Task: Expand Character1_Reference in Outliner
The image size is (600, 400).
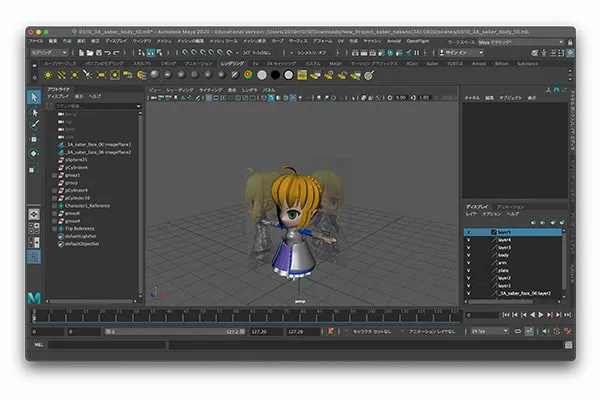Action: 54,206
